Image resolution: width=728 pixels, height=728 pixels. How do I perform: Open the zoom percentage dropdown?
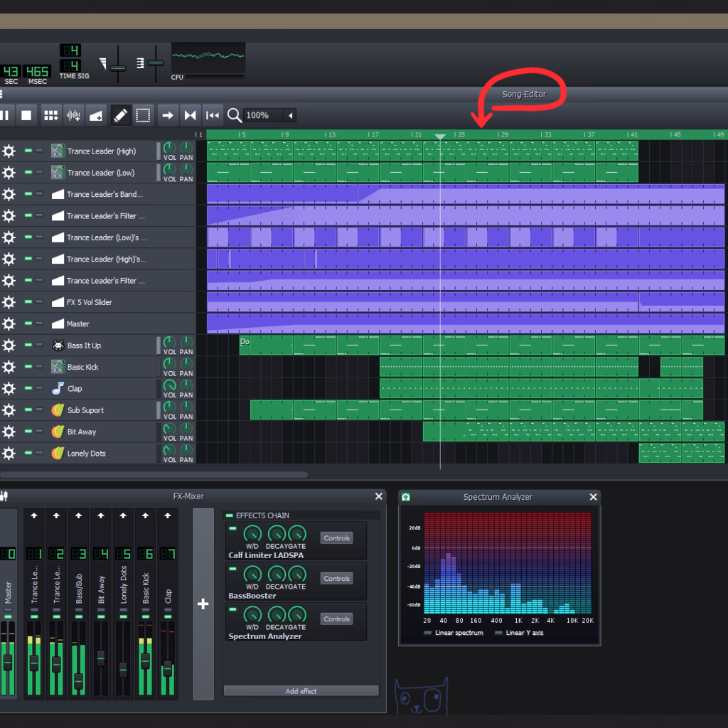click(290, 115)
